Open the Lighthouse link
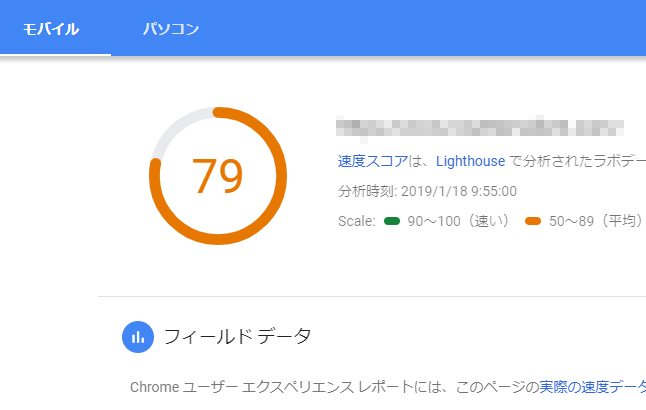 470,161
